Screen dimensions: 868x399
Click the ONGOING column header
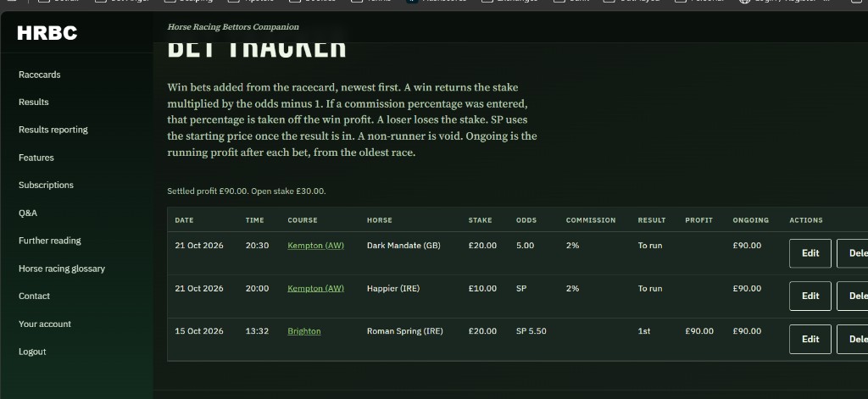pyautogui.click(x=751, y=220)
